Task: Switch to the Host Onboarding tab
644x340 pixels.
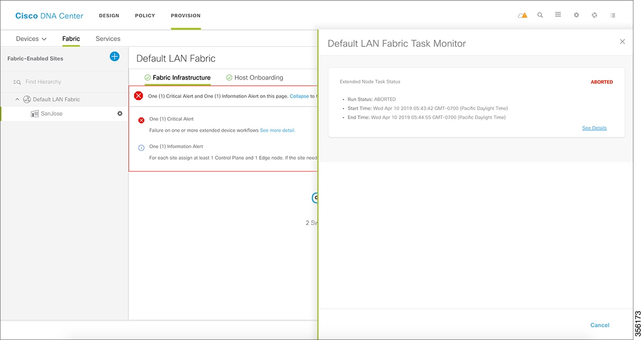Action: 254,77
